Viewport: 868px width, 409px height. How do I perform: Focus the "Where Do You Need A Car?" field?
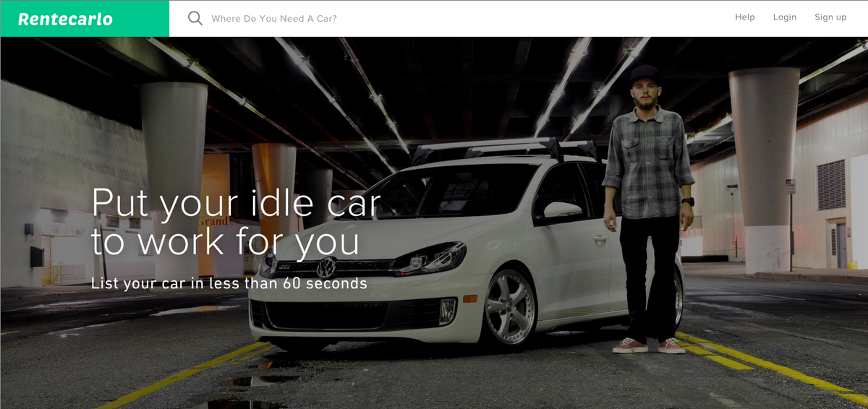pos(273,18)
